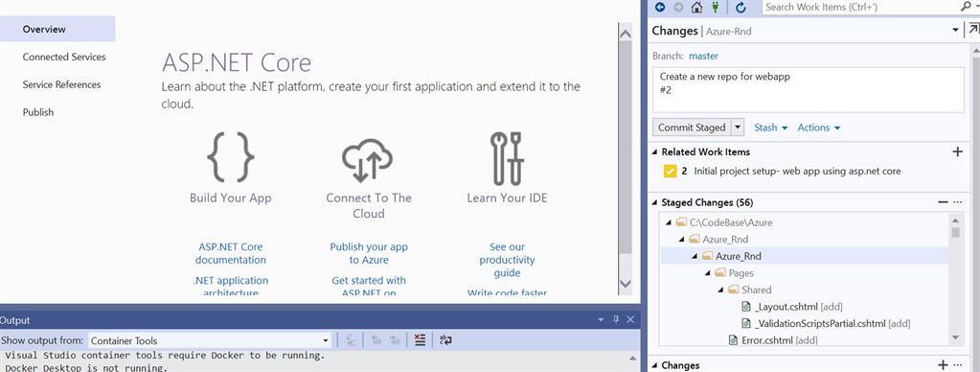The height and width of the screenshot is (372, 980).
Task: Click the Commit Staged button
Action: pyautogui.click(x=692, y=128)
